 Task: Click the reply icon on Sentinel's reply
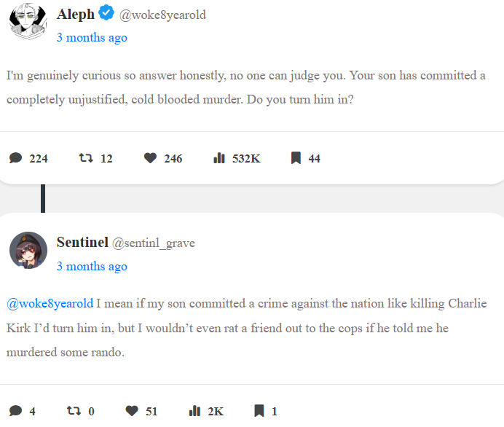tap(15, 411)
